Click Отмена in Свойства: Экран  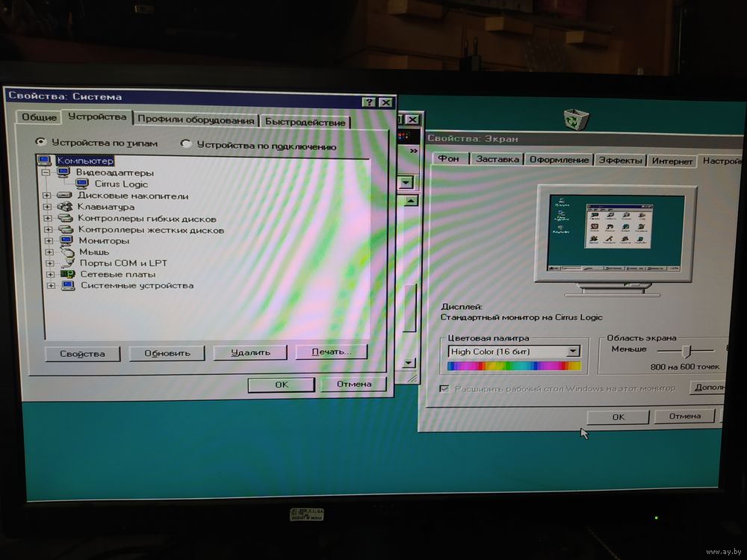coord(684,416)
